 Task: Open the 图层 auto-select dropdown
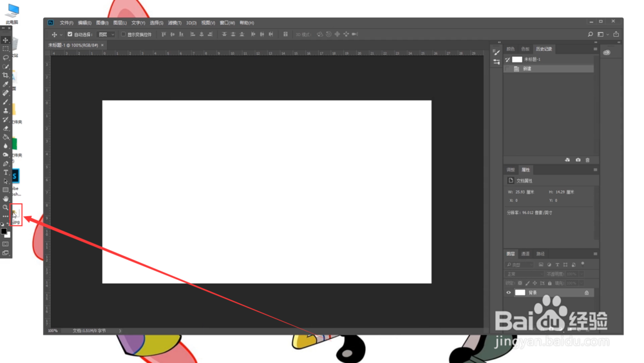pos(106,35)
